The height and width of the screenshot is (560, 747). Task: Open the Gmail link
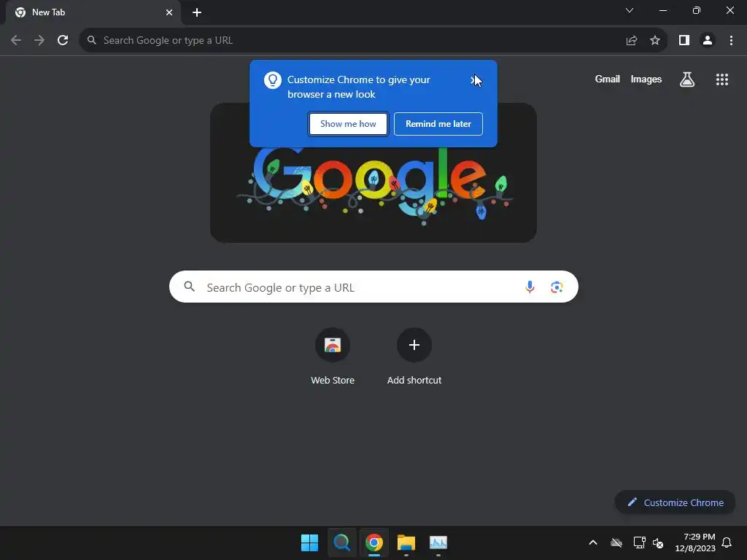[x=608, y=79]
